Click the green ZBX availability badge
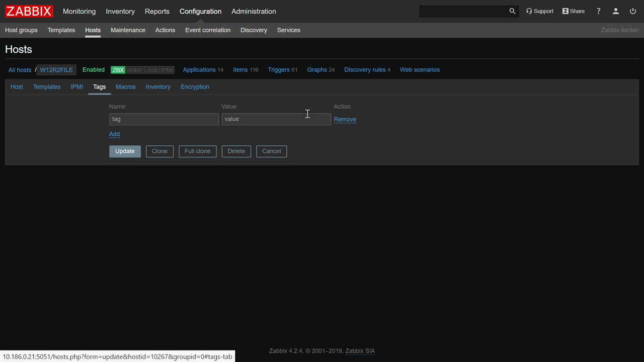The height and width of the screenshot is (362, 644). (118, 70)
